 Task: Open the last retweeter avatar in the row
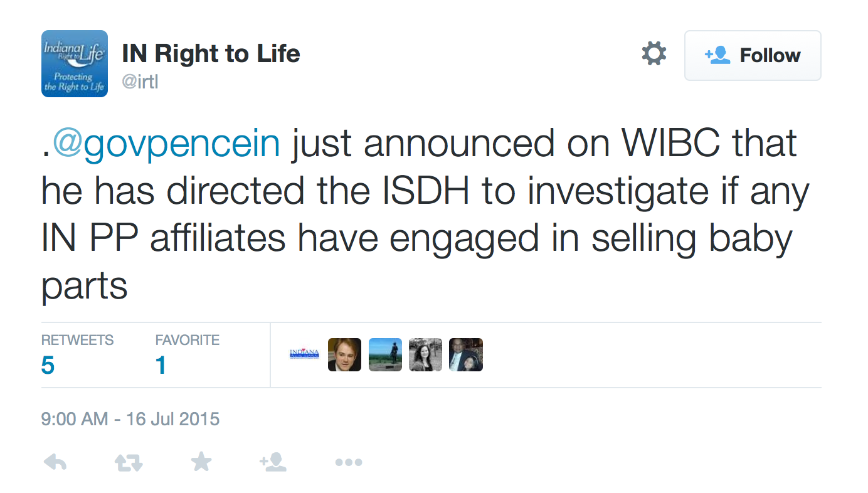pos(466,354)
